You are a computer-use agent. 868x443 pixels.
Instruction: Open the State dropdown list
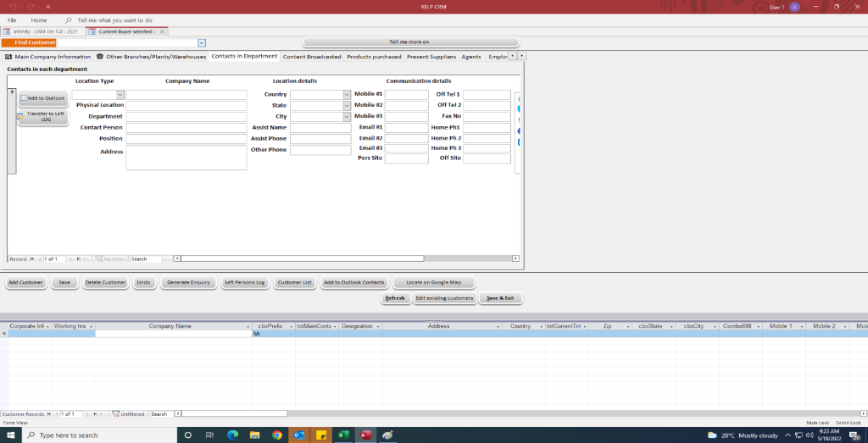pos(347,106)
